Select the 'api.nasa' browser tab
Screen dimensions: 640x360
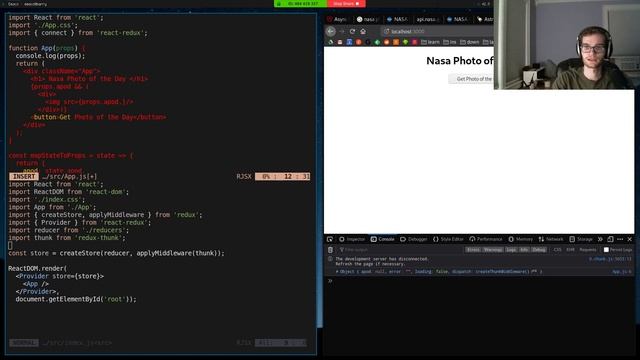[427, 19]
